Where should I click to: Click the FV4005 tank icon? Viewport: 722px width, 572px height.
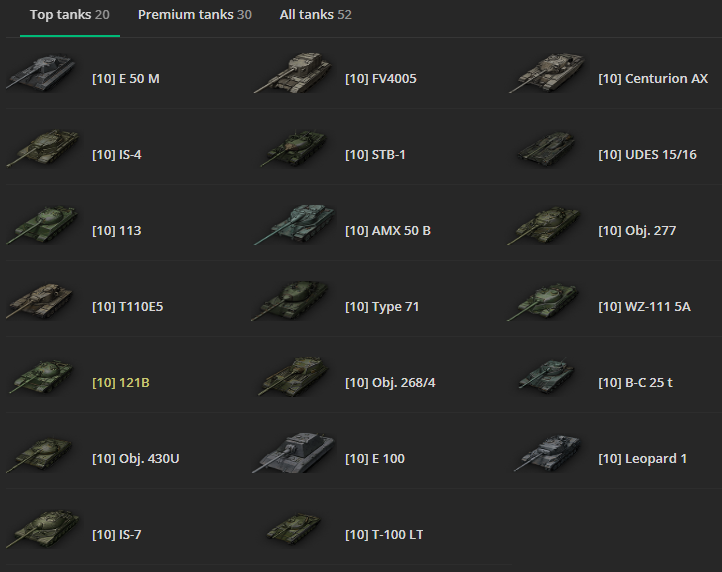293,73
